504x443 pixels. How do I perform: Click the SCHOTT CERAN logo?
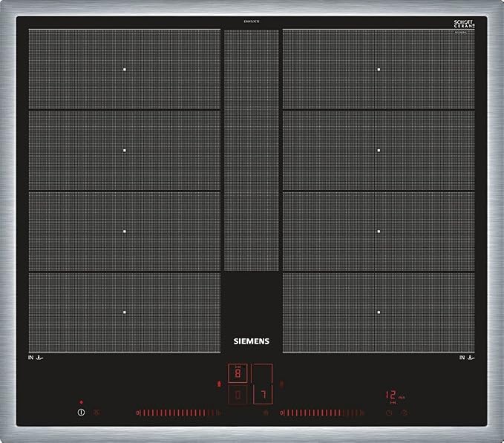tap(464, 24)
